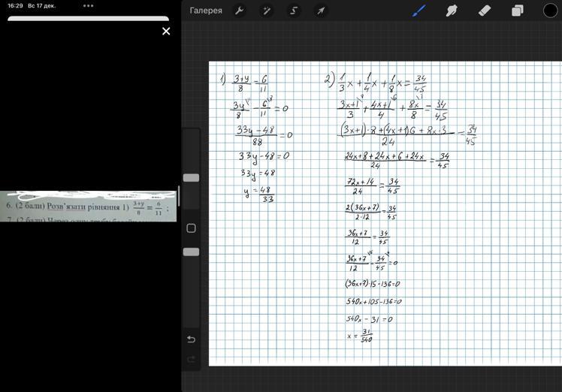Open the Layers panel

coord(518,11)
